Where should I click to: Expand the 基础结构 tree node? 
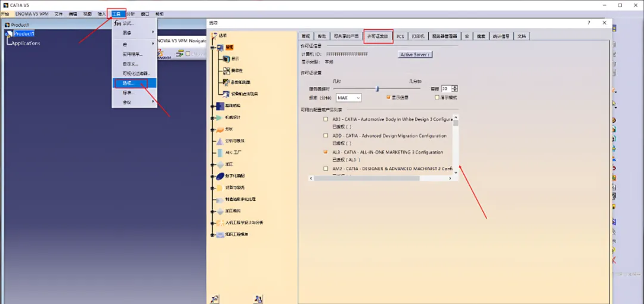212,106
